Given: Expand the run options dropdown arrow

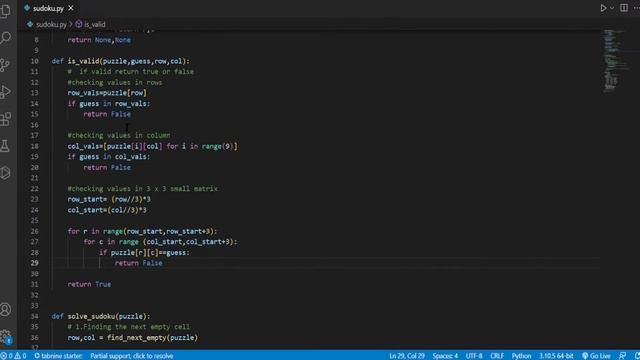Looking at the screenshot, I should (x=612, y=8).
